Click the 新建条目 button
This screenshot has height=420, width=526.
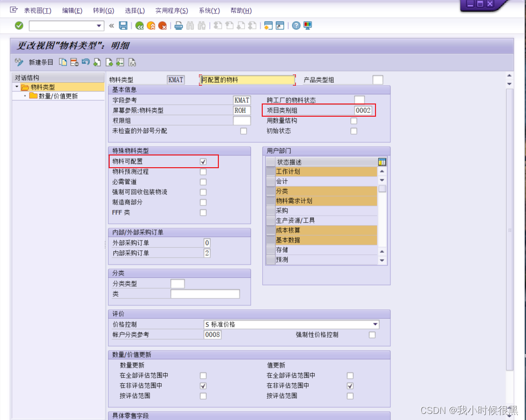(40, 62)
